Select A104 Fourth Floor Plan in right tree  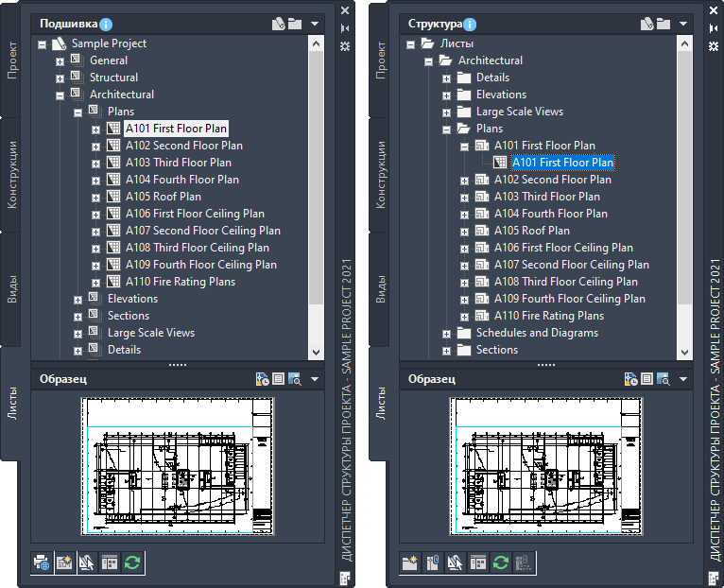[x=551, y=214]
